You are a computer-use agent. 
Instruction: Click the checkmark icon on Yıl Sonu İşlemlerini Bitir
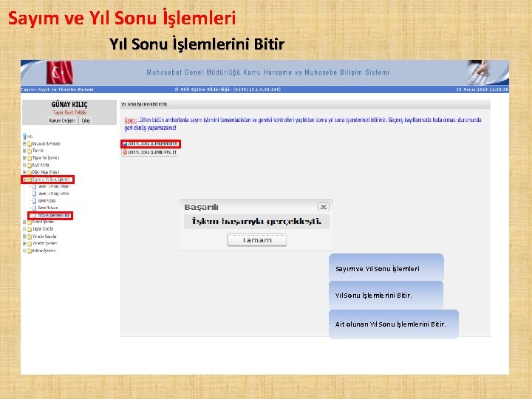coord(125,144)
